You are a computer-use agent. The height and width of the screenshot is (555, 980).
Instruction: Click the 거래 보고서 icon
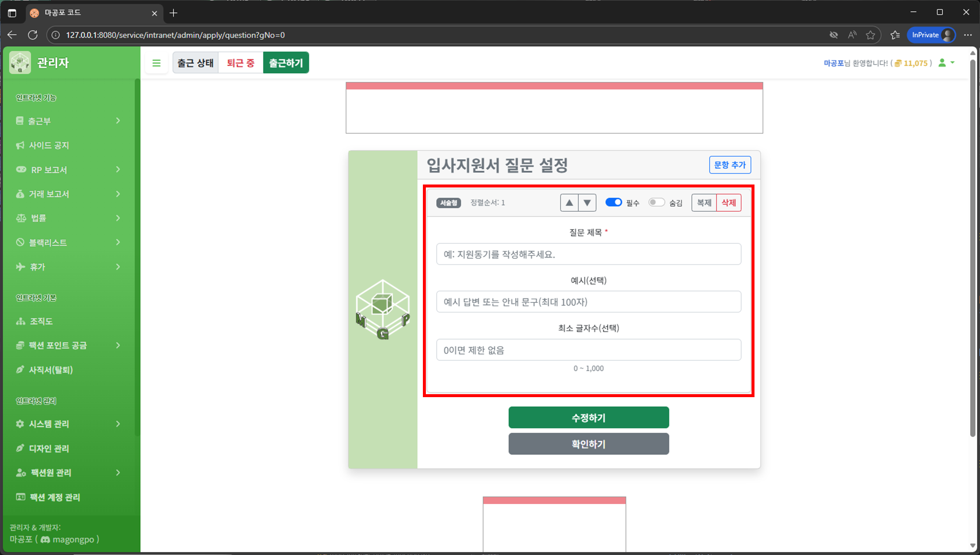(x=20, y=194)
